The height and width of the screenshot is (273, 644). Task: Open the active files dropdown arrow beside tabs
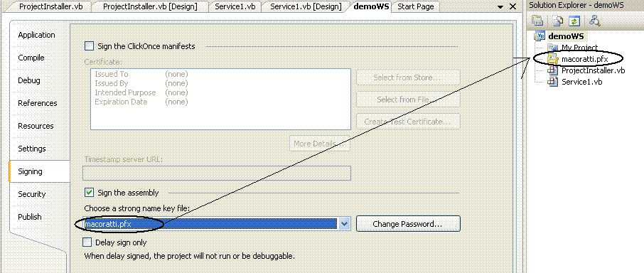point(500,7)
